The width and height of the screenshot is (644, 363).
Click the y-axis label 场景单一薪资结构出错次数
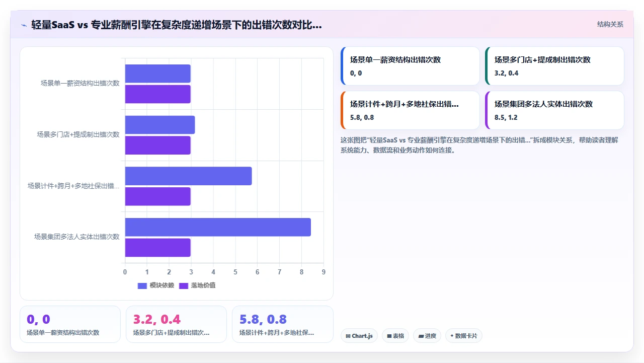point(80,83)
